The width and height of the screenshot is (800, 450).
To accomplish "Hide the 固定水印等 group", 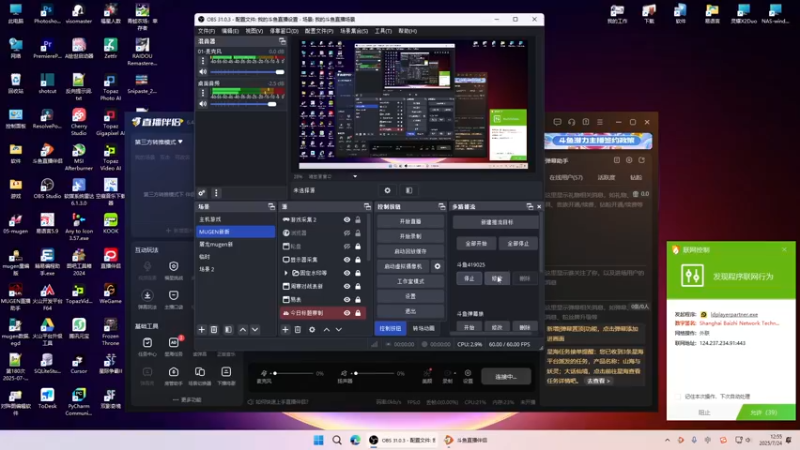I will click(347, 273).
